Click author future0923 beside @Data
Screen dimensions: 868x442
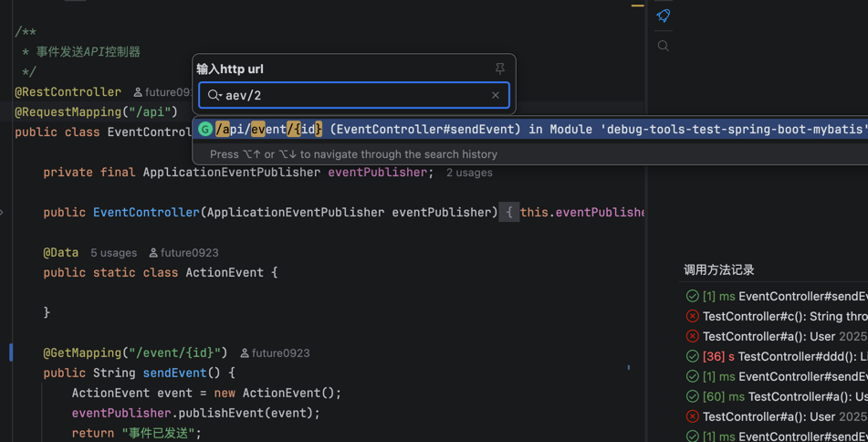[189, 253]
